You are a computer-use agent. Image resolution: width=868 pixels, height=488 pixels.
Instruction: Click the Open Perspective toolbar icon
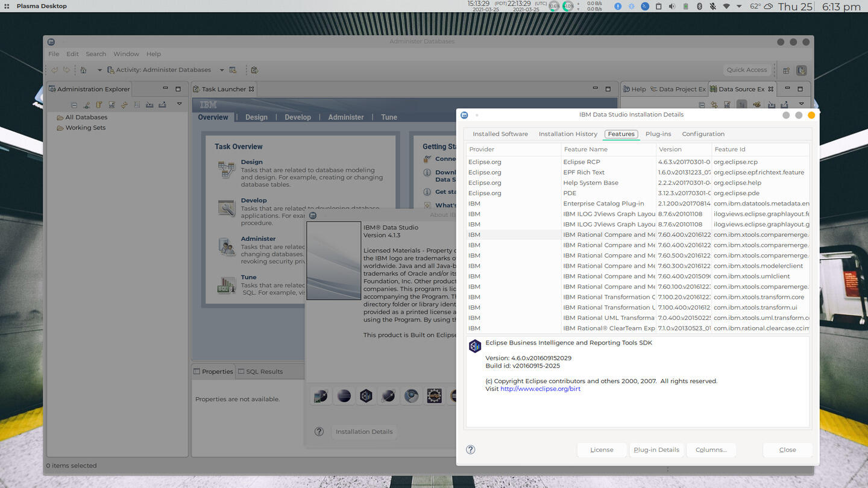786,70
